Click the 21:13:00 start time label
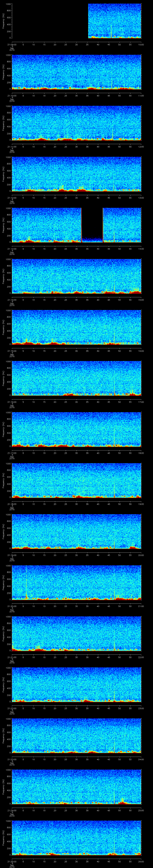 pyautogui.click(x=12, y=249)
